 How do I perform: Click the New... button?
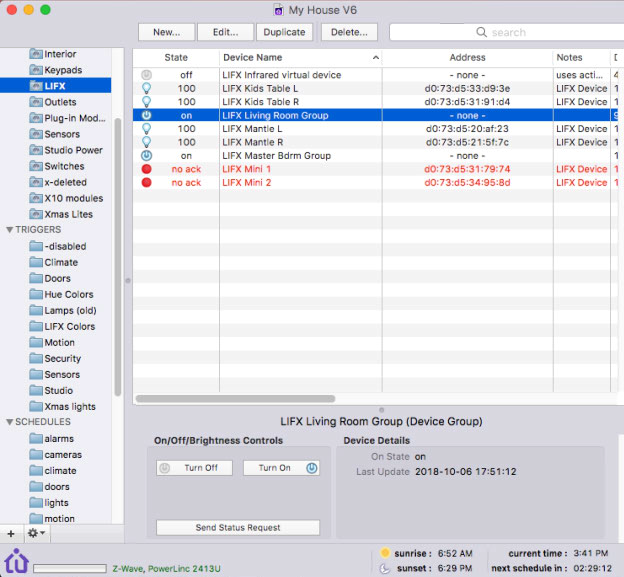166,32
